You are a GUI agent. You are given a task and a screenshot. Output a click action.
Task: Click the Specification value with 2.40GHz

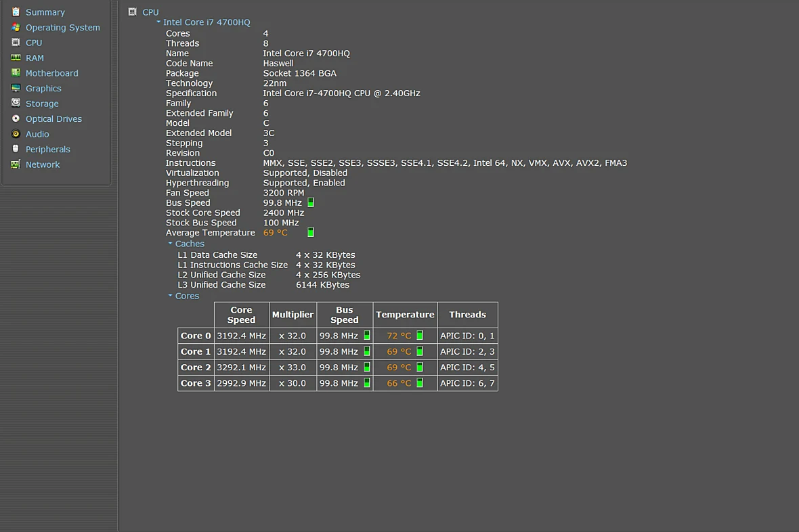[x=341, y=93]
